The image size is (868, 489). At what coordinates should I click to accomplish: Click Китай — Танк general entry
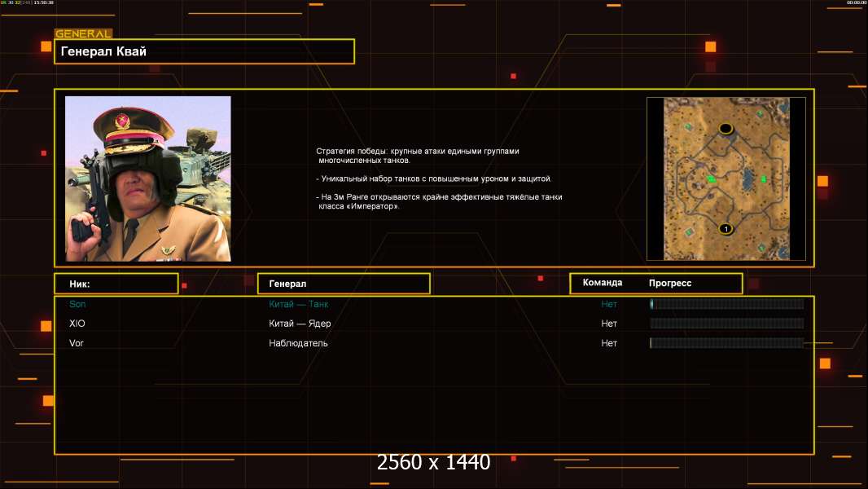(x=298, y=304)
